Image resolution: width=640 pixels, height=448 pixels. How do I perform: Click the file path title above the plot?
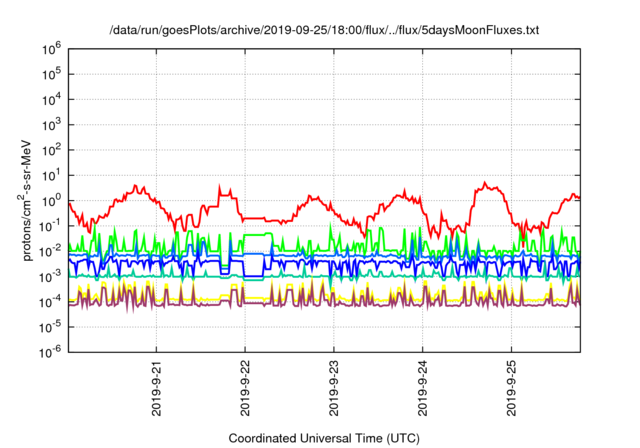(x=324, y=30)
